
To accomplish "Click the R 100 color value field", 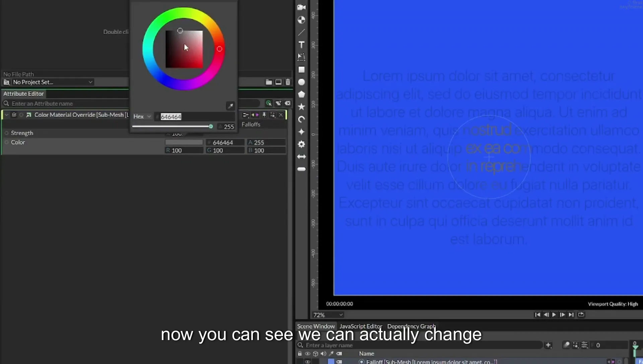I will (x=184, y=151).
